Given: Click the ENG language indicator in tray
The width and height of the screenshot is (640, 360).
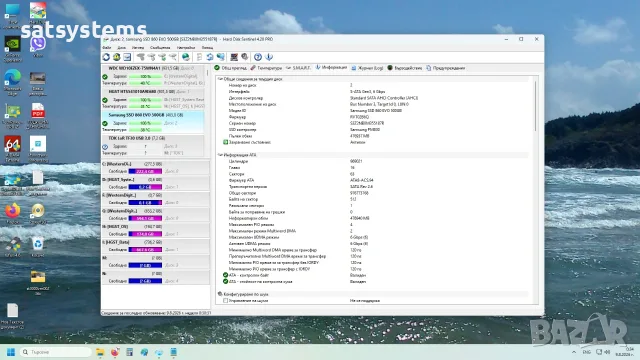Looking at the screenshot, I should coord(587,352).
